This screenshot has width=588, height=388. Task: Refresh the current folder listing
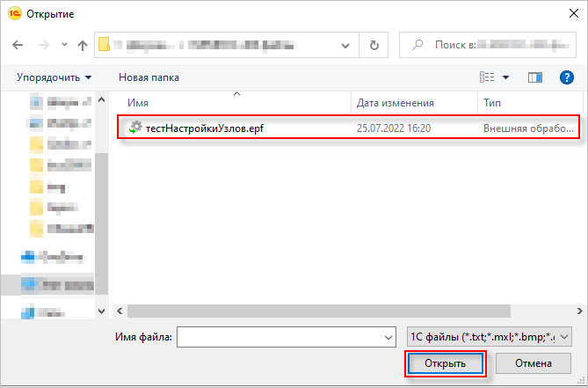click(374, 45)
